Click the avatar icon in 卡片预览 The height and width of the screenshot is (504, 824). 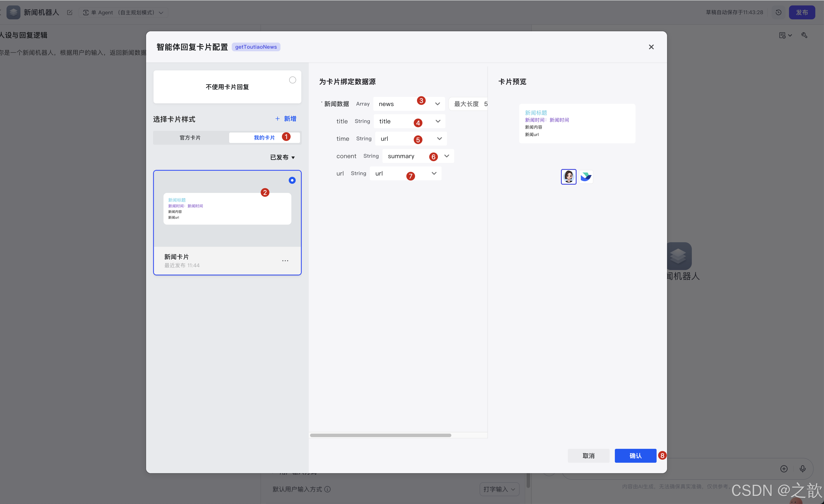click(568, 176)
